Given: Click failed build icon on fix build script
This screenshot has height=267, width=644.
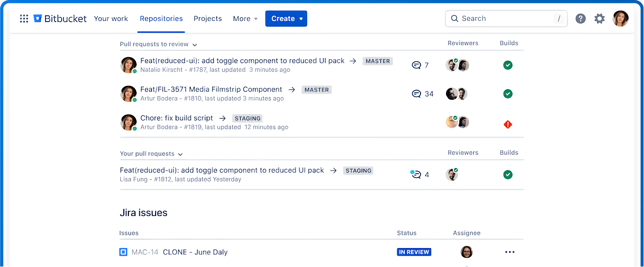Looking at the screenshot, I should click(508, 124).
